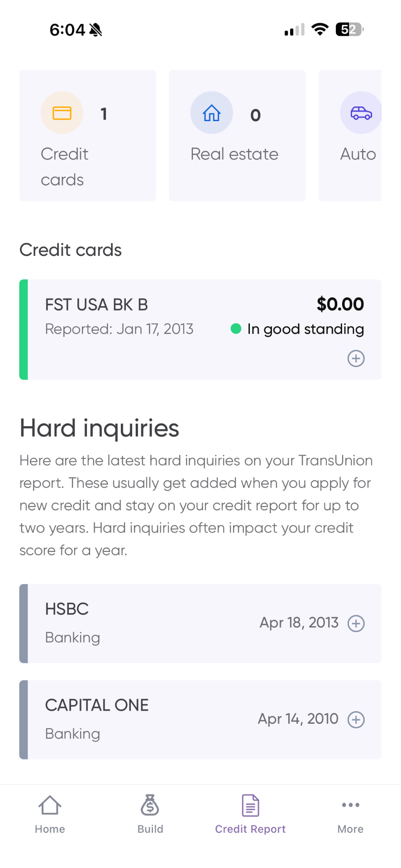The image size is (401, 868).
Task: Tap the battery indicator in status bar
Action: tap(349, 29)
